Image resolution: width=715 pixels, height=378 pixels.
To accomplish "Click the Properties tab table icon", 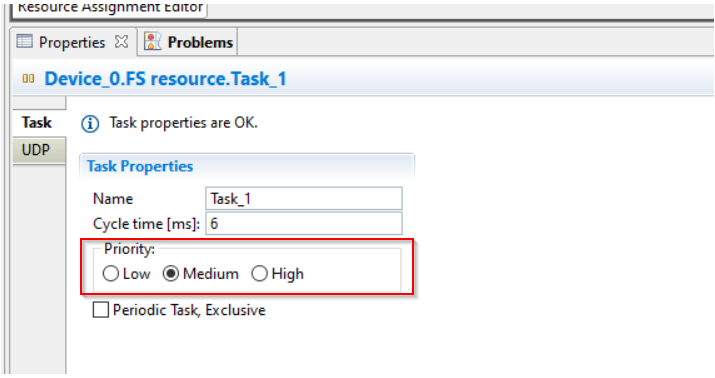I will click(x=25, y=41).
